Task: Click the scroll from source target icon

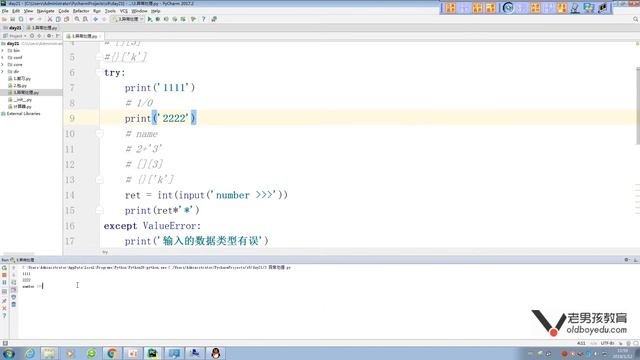Action: [32, 36]
